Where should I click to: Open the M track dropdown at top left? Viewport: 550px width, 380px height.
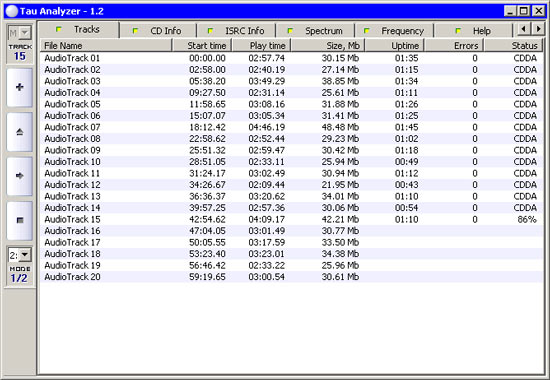tap(20, 33)
